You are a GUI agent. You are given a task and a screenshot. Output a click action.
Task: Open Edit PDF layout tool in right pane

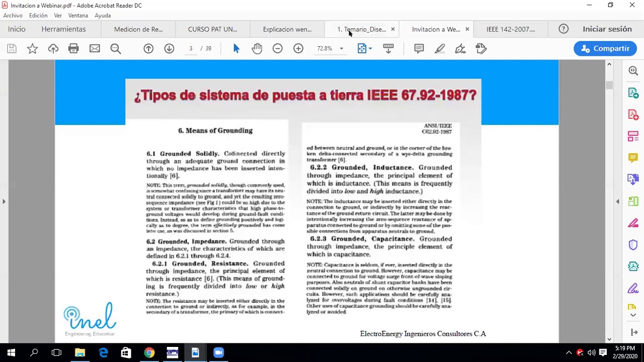[x=633, y=136]
